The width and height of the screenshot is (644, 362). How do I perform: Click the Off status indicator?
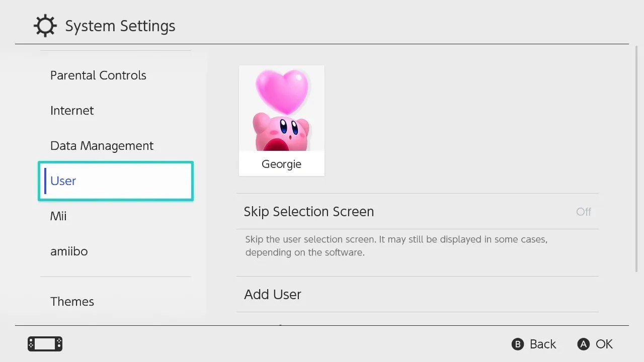tap(583, 212)
